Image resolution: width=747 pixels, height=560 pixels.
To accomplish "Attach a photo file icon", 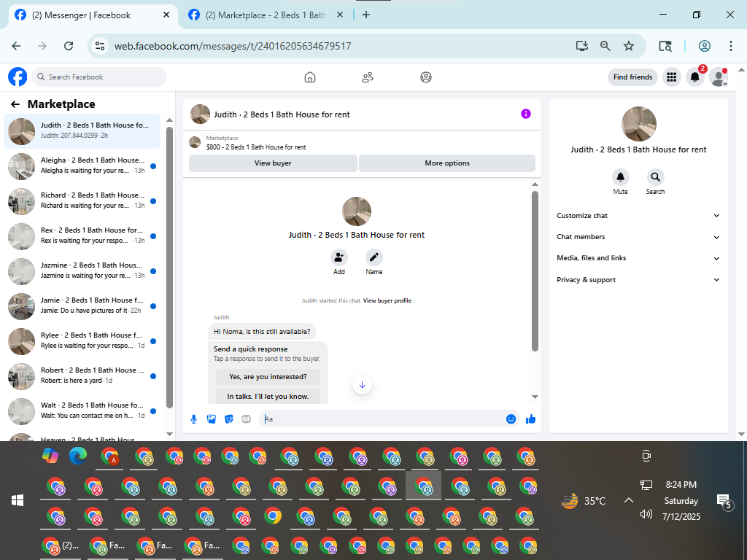I will tap(212, 419).
